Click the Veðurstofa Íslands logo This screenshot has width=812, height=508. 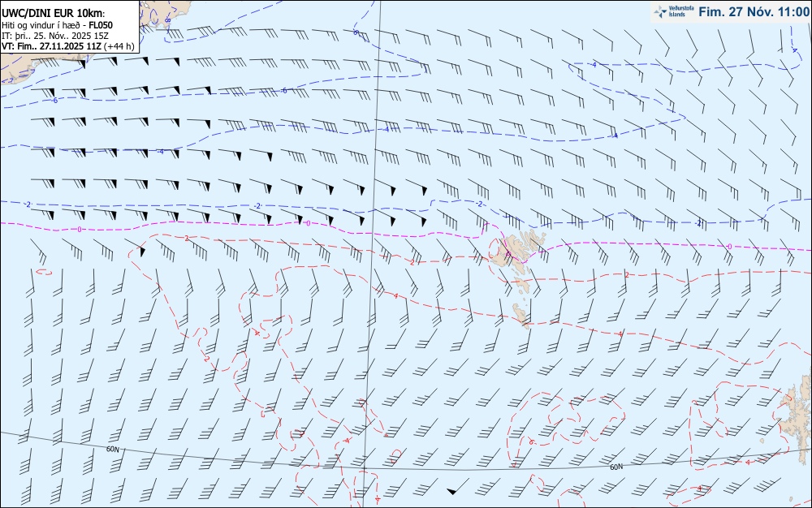click(675, 11)
